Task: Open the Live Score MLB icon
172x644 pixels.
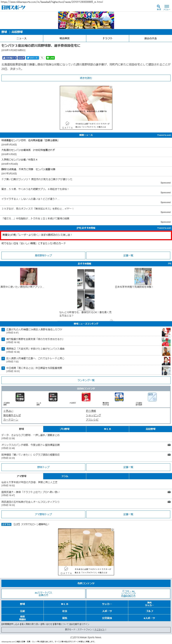Action: pyautogui.click(x=53, y=397)
